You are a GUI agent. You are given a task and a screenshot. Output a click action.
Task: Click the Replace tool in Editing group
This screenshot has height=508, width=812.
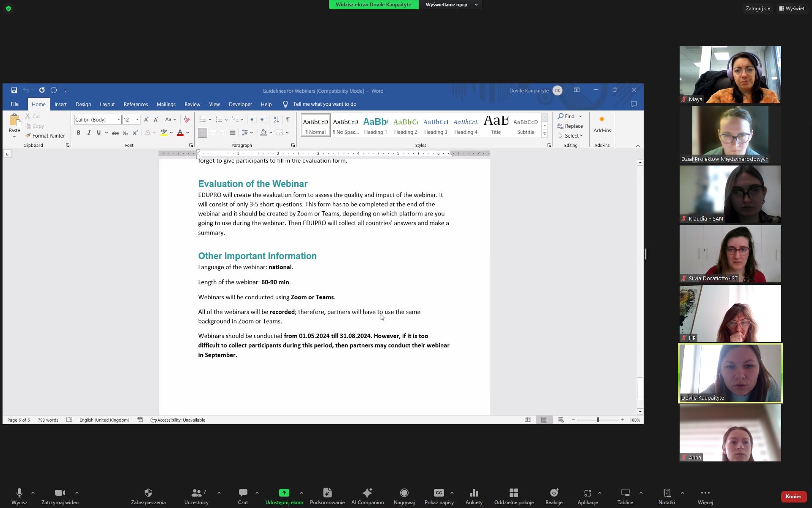point(570,126)
